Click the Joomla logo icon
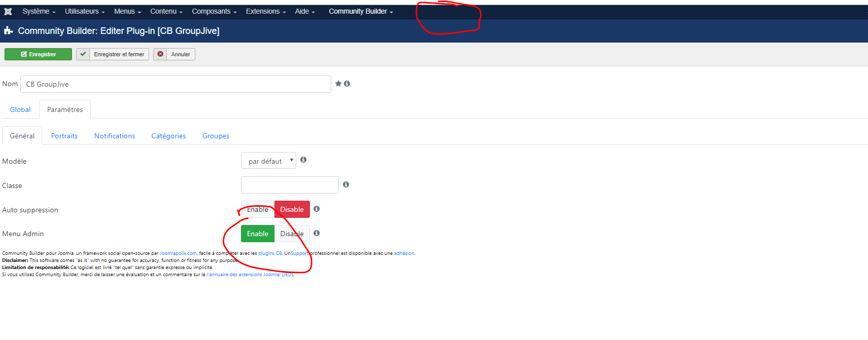Viewport: 868px width, 340px height. (x=8, y=12)
